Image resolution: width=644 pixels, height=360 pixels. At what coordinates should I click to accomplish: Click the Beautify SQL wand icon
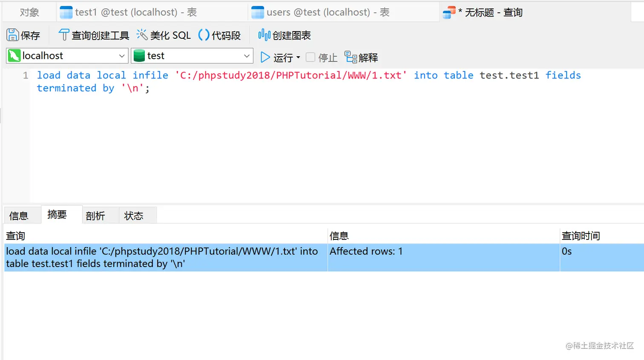point(142,35)
